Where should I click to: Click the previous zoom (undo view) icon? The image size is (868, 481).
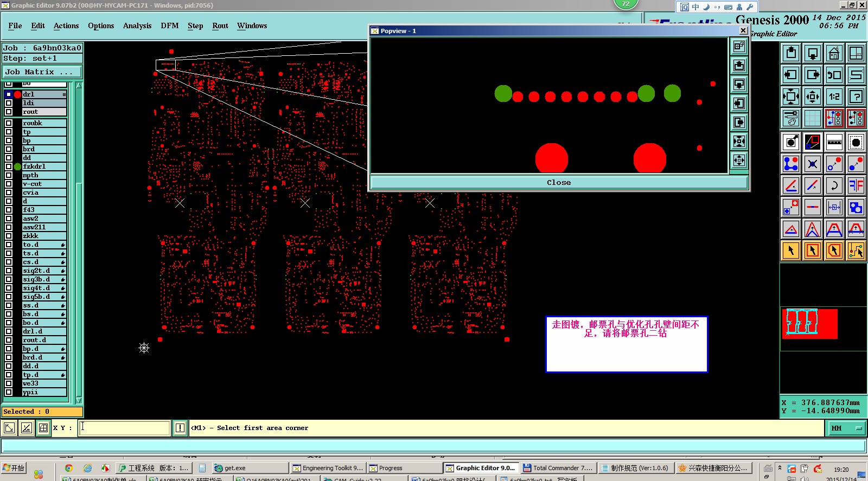pyautogui.click(x=834, y=75)
